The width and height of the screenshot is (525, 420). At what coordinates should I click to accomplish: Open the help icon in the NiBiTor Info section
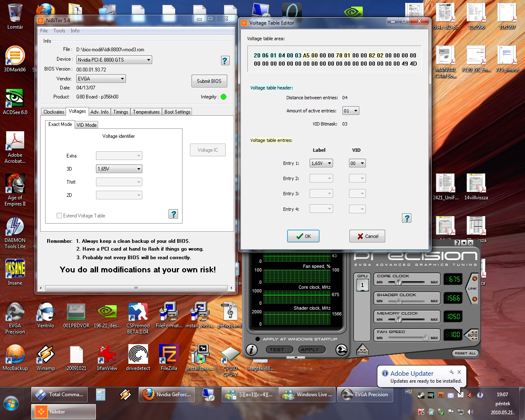pos(225,61)
